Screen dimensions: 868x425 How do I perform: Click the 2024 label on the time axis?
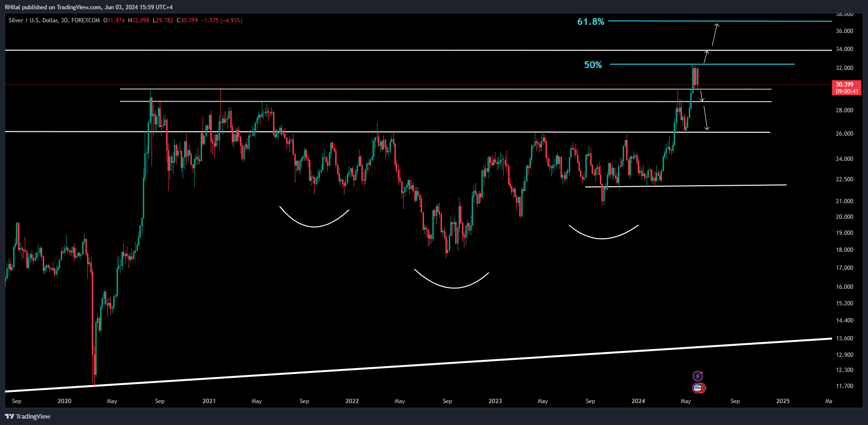click(x=638, y=401)
